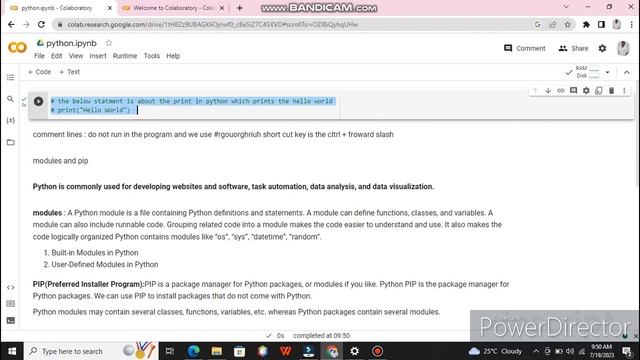This screenshot has width=640, height=360.
Task: Click the Share button
Action: pos(573,48)
